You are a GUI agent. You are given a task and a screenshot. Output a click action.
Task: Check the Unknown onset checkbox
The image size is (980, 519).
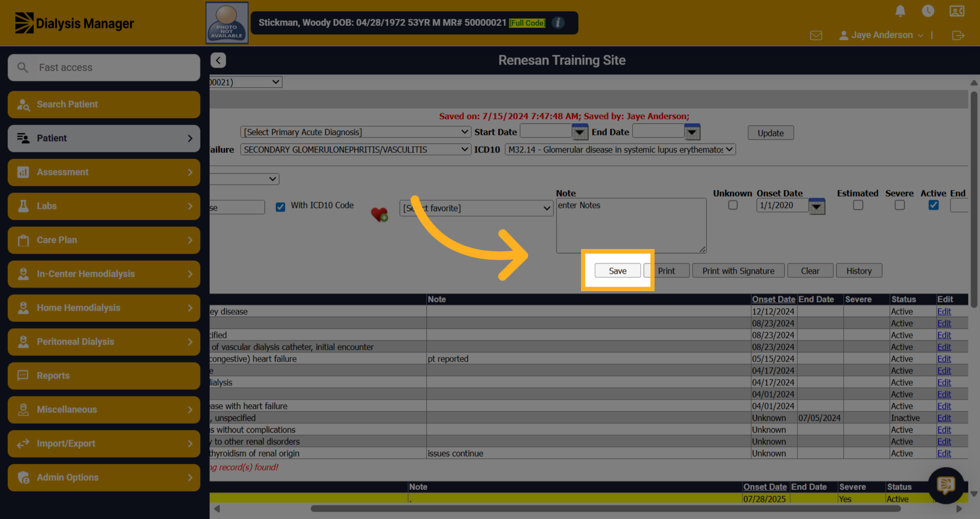(733, 205)
